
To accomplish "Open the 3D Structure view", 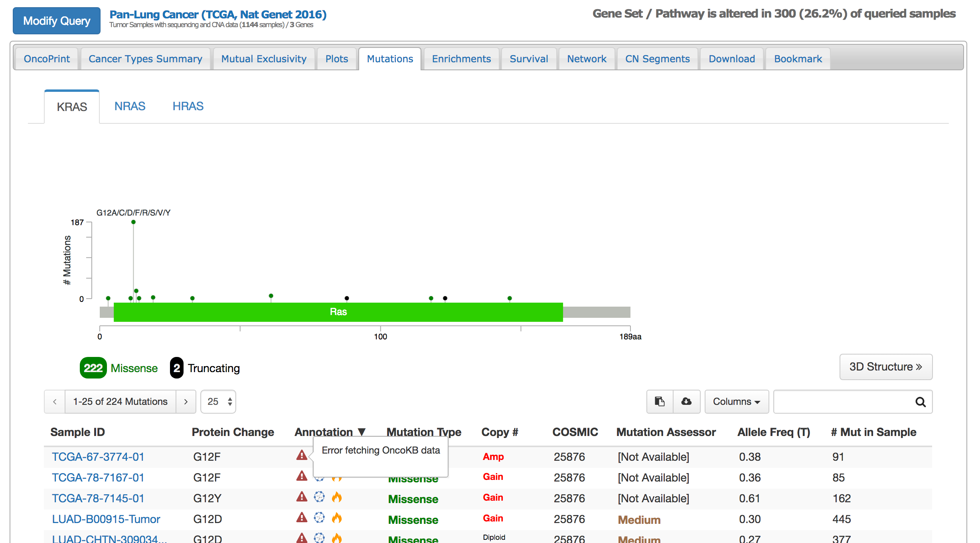I will click(885, 367).
